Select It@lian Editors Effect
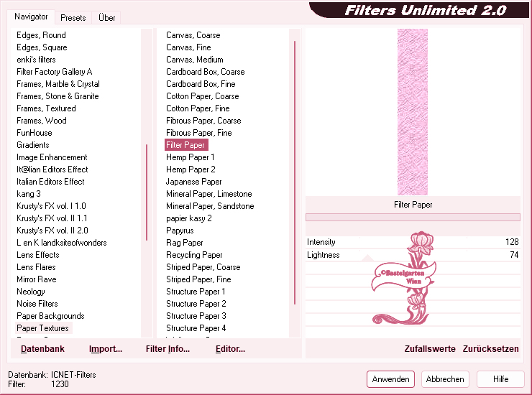 click(52, 169)
